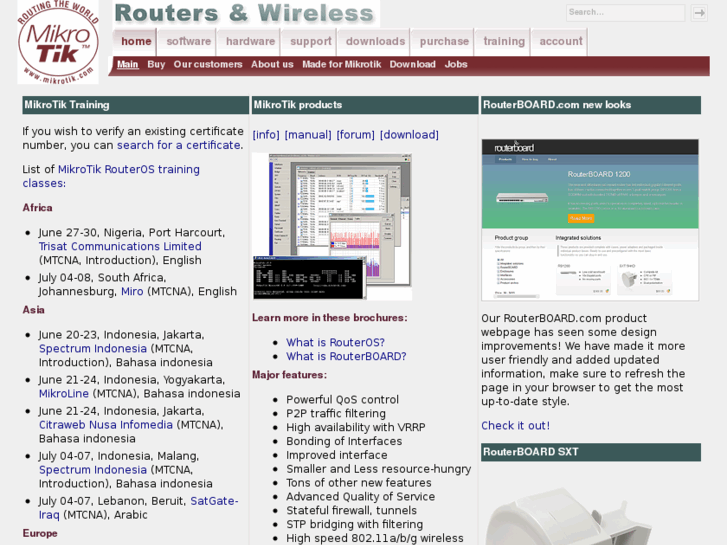Click the 'Europe' region heading

coord(40,533)
